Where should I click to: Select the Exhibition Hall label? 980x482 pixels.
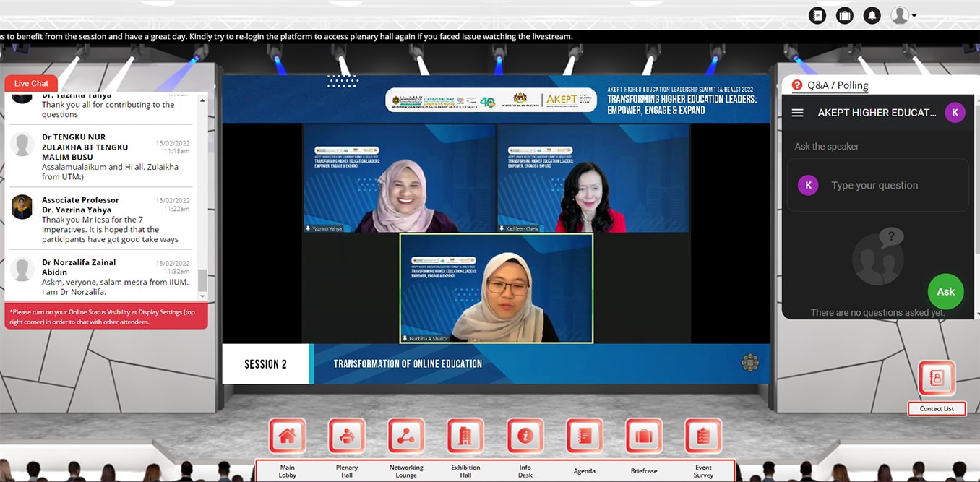tap(465, 471)
